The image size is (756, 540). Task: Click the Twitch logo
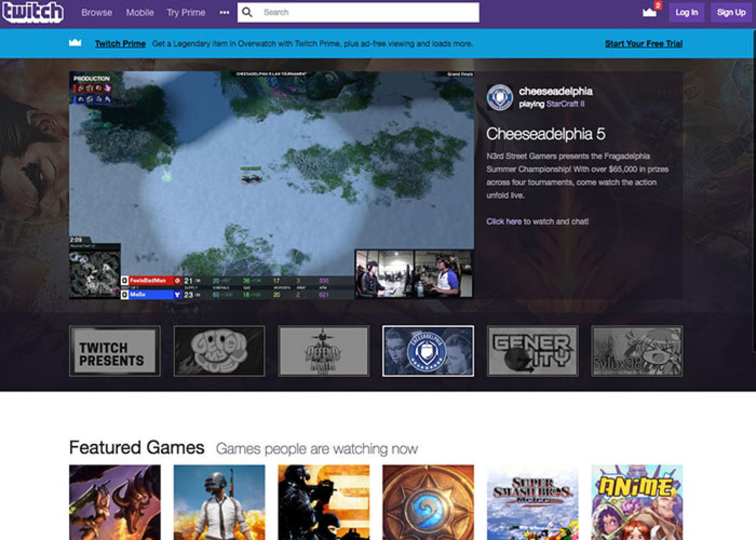coord(33,13)
